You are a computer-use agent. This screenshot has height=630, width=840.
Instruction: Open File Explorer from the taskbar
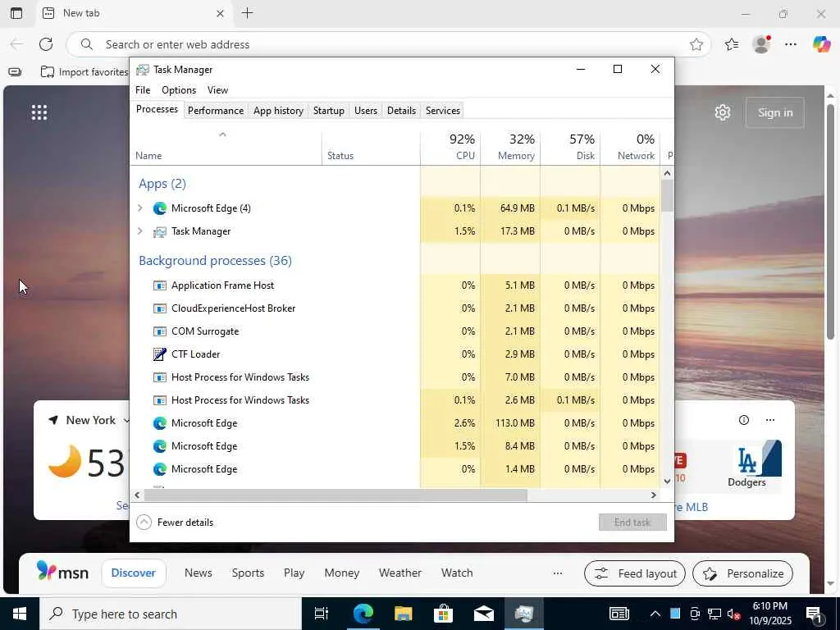[x=403, y=614]
